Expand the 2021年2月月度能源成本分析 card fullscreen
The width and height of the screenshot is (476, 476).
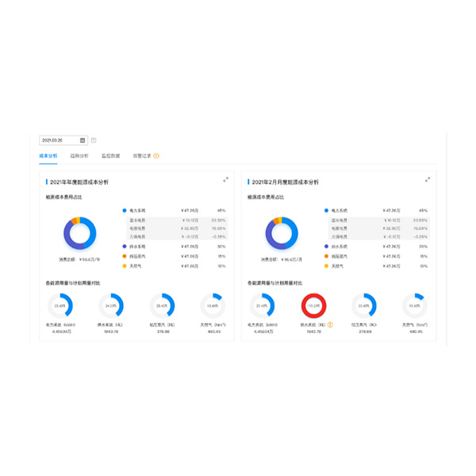click(x=428, y=180)
